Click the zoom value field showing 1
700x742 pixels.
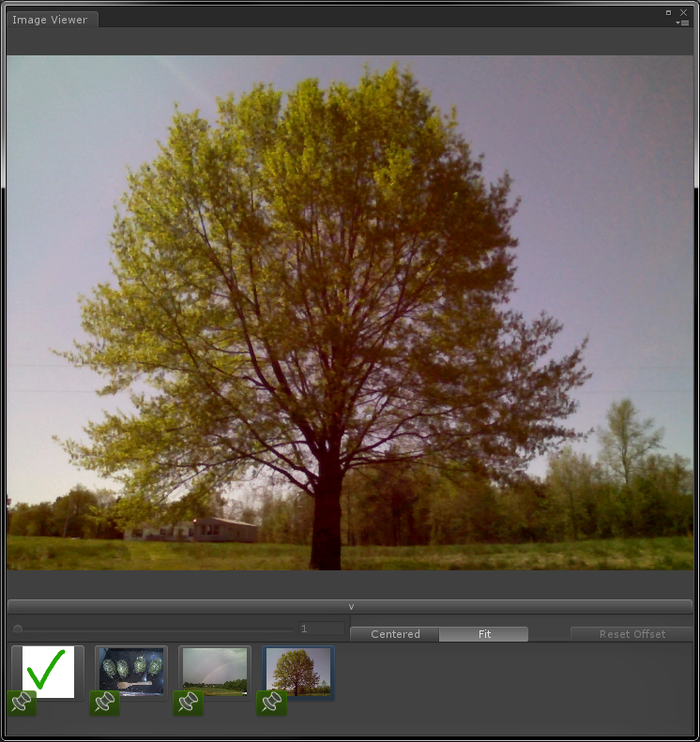321,628
